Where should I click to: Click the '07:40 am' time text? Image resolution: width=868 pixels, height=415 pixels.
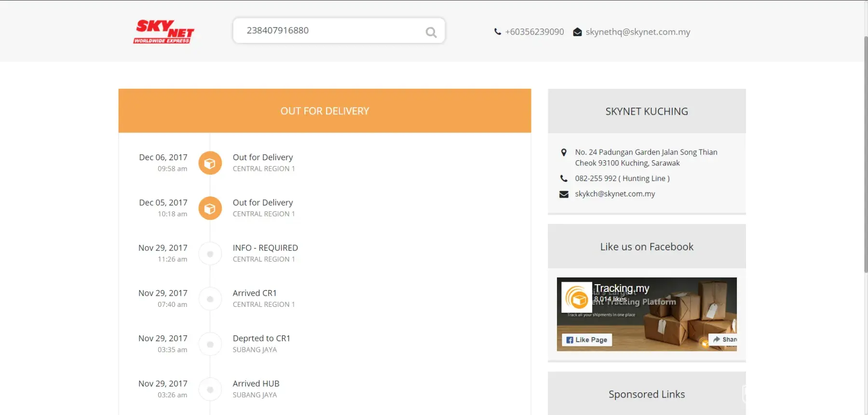pos(172,304)
